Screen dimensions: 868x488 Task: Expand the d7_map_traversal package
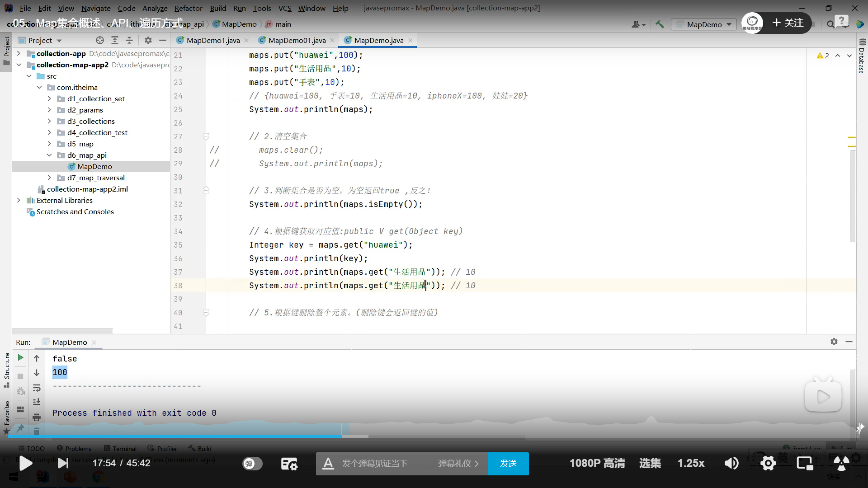click(x=49, y=178)
